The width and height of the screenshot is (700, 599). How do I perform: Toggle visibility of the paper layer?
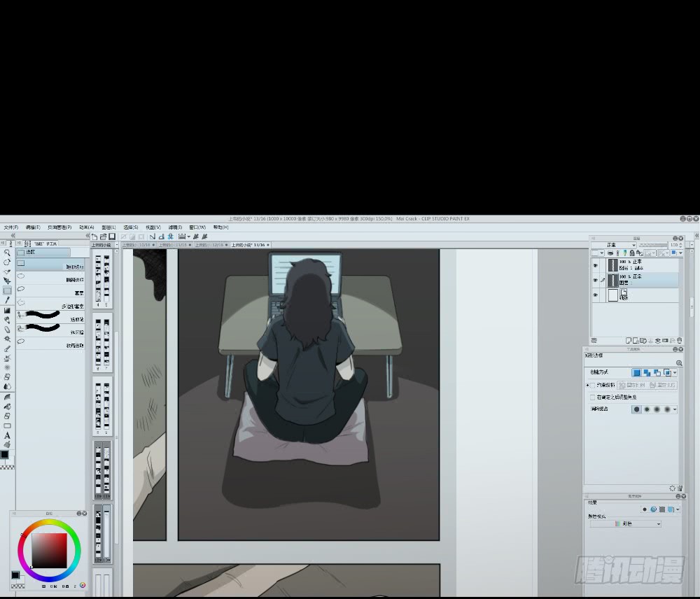pyautogui.click(x=596, y=295)
